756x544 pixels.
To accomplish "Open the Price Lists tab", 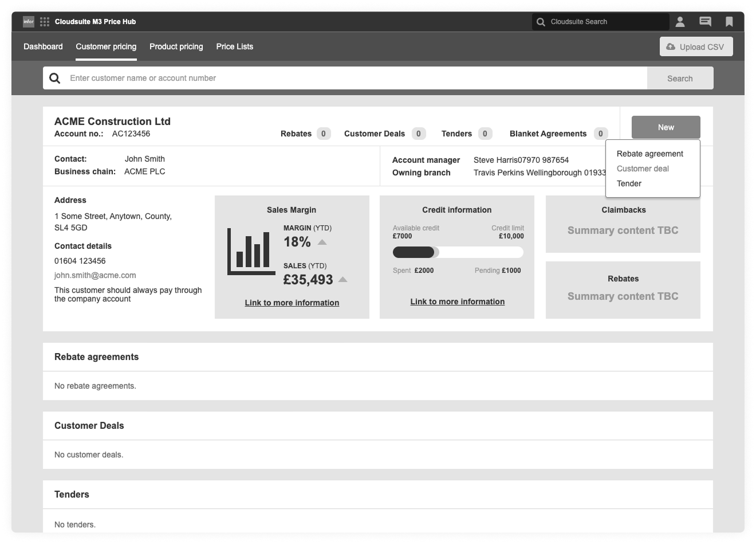I will (235, 46).
